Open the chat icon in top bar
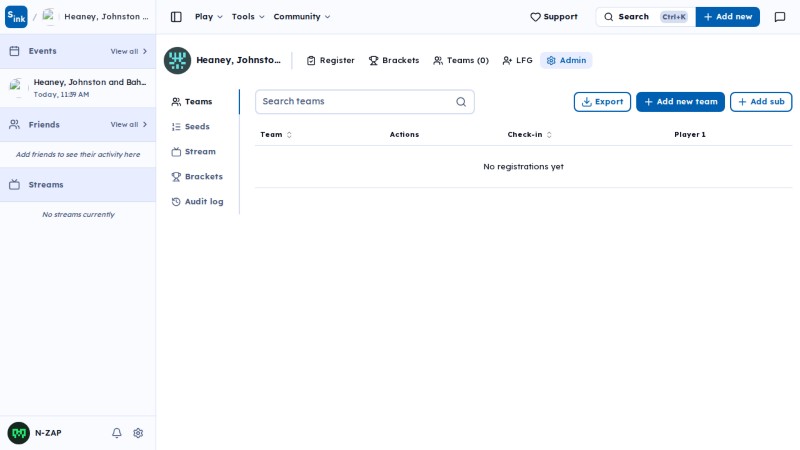 [x=780, y=17]
